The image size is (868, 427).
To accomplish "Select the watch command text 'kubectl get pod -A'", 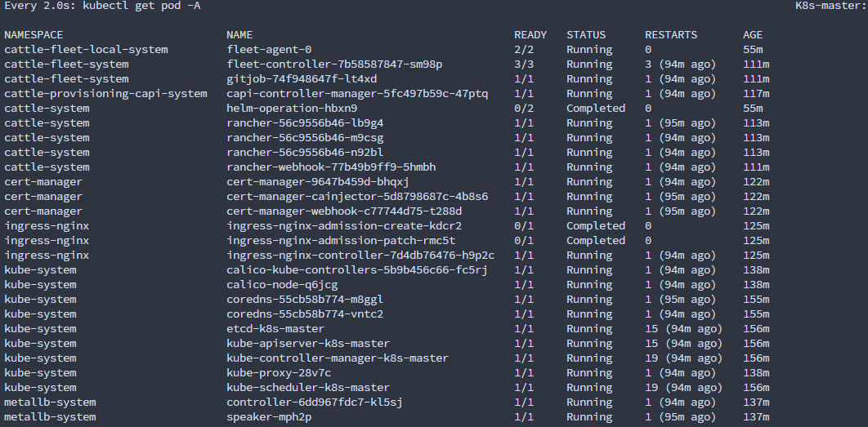I will [141, 6].
